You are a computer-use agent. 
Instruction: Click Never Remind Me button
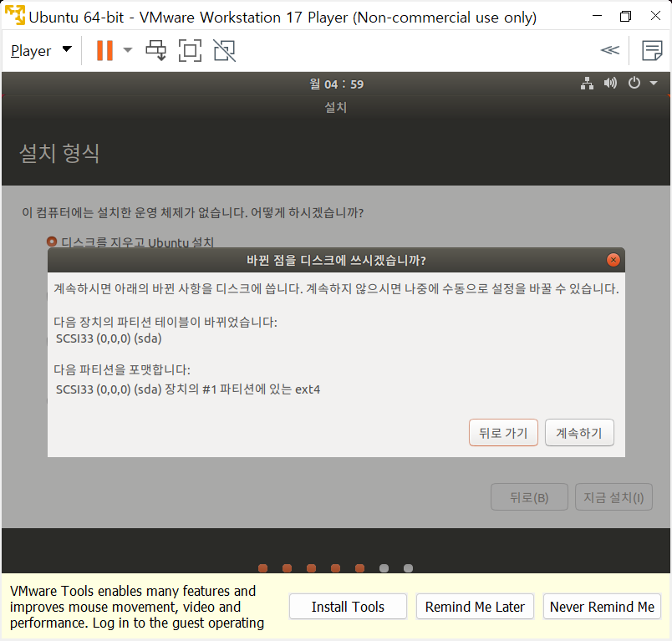[602, 607]
